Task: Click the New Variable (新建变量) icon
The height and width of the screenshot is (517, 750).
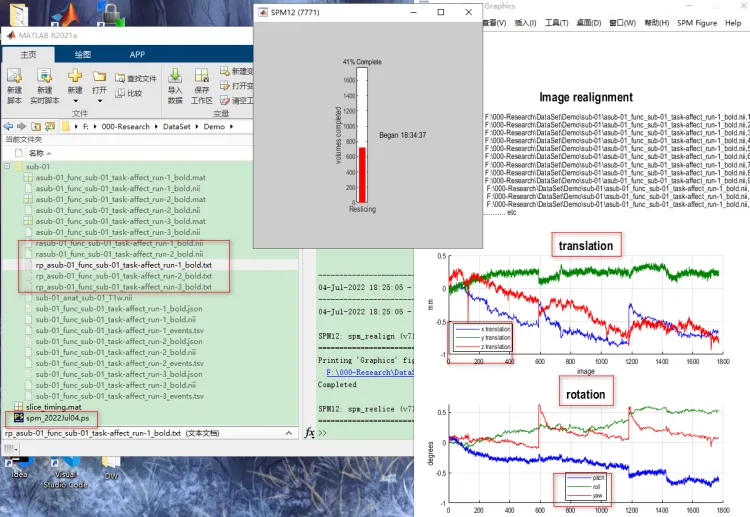Action: pyautogui.click(x=225, y=71)
